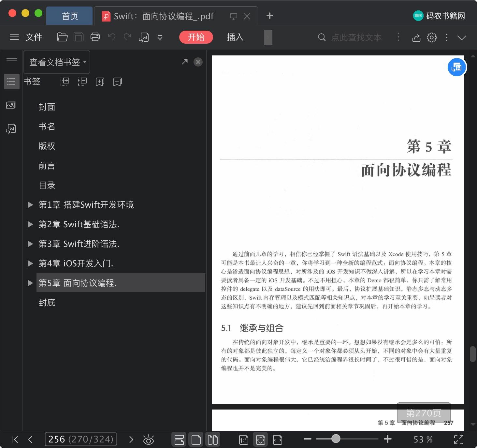Go to bookmark 前言
This screenshot has height=448, width=477.
(47, 166)
